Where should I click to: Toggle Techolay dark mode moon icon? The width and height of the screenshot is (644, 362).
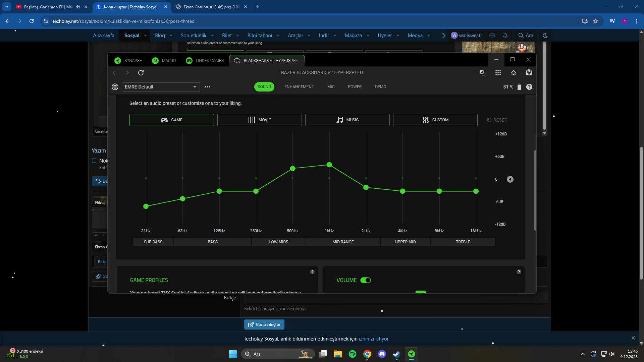point(545,36)
